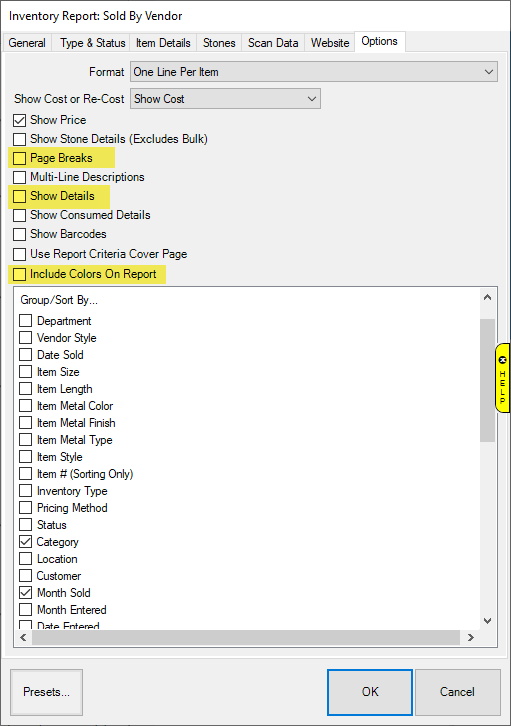Viewport: 511px width, 726px height.
Task: Uncheck Category in Group/Sort By list
Action: (25, 542)
